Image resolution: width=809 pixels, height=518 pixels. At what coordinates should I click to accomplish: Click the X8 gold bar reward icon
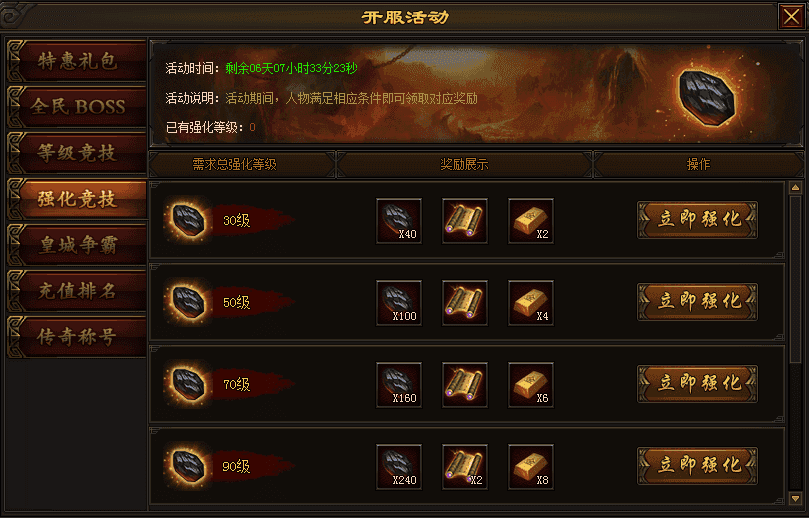[x=531, y=467]
